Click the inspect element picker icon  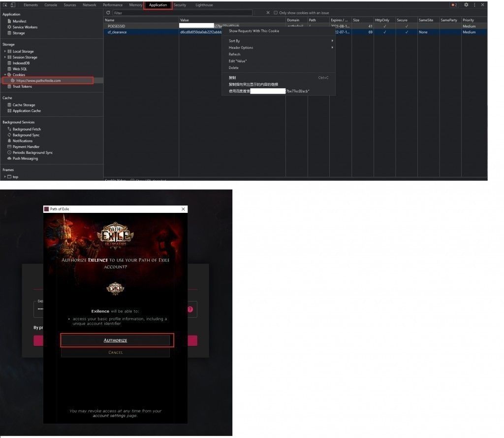click(x=5, y=5)
